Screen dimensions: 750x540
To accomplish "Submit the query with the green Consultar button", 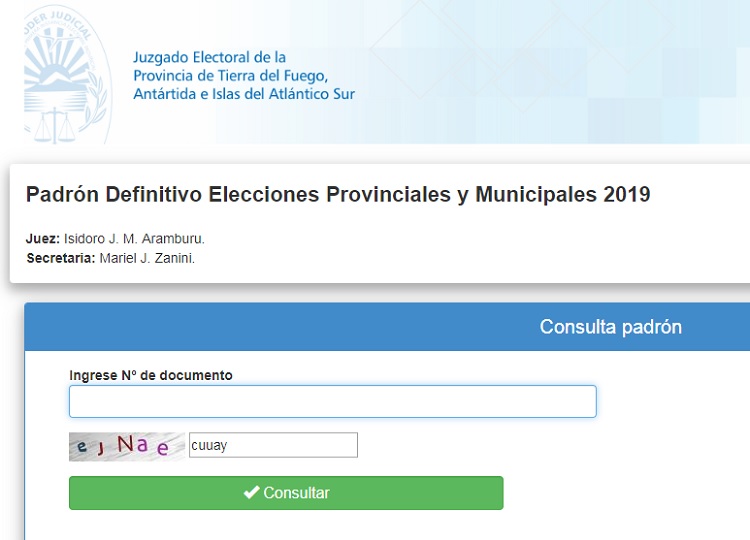I will pos(286,493).
